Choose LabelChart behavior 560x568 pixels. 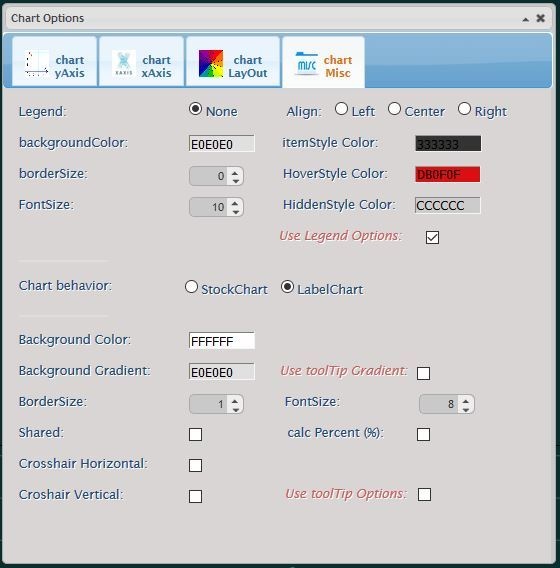click(287, 287)
